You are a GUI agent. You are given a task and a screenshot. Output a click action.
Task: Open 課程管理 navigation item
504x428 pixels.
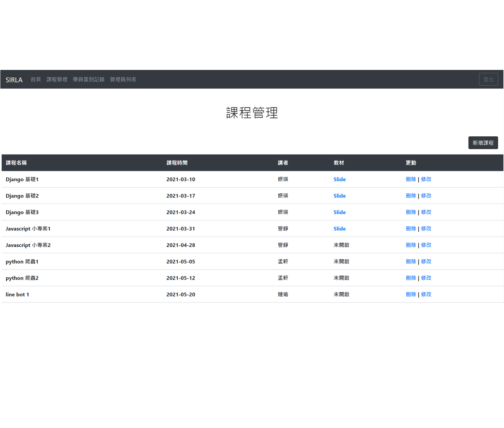pos(57,79)
